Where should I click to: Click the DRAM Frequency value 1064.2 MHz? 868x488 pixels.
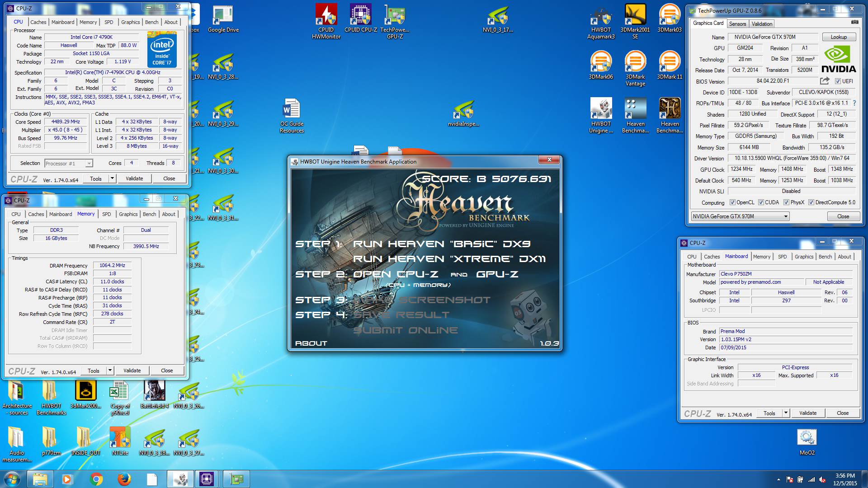click(x=112, y=265)
